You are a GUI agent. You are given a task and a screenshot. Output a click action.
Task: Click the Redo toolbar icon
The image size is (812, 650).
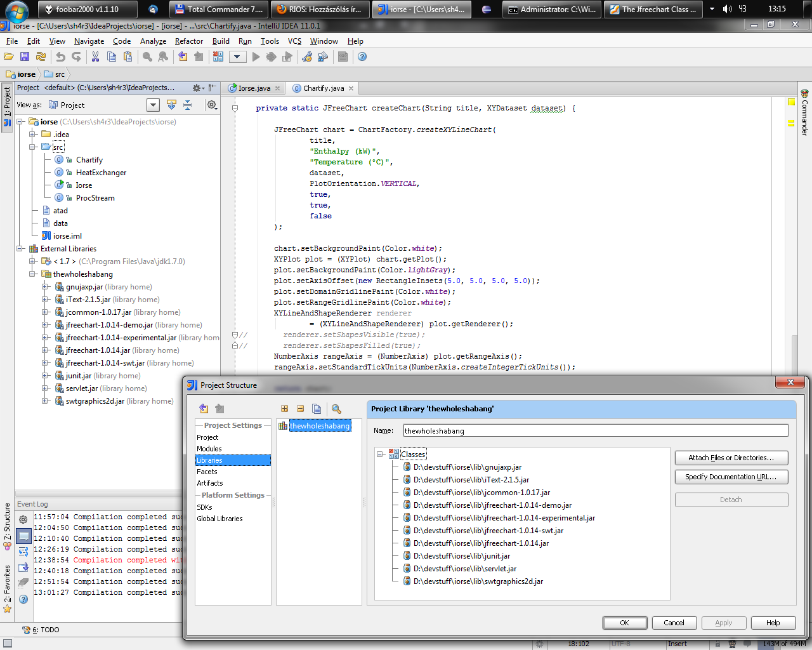[76, 56]
